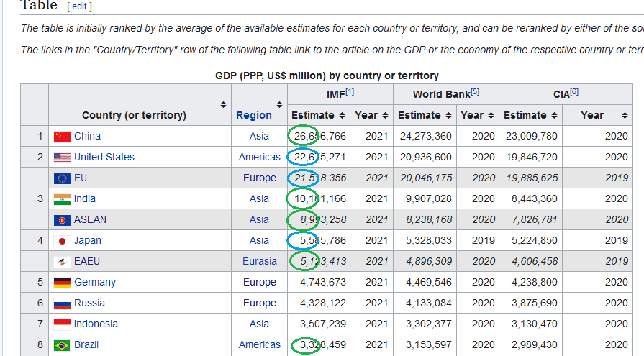Click the Indonesia flag icon
This screenshot has width=644, height=356.
62,324
